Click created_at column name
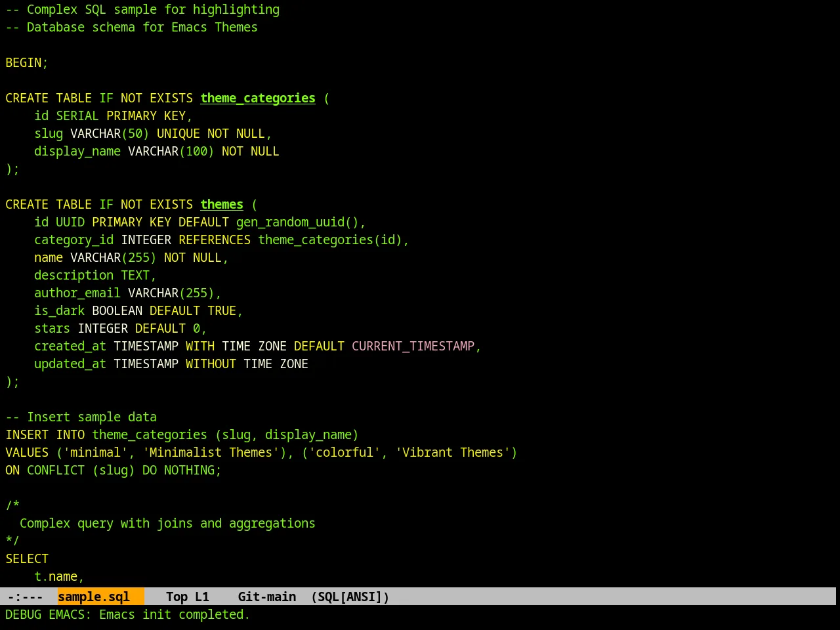Viewport: 840px width, 630px height. pos(70,346)
